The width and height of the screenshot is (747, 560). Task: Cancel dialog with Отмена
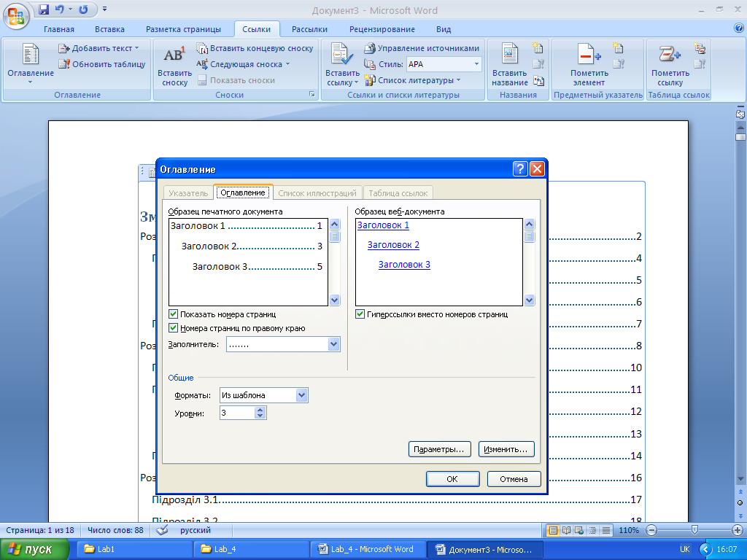point(514,479)
